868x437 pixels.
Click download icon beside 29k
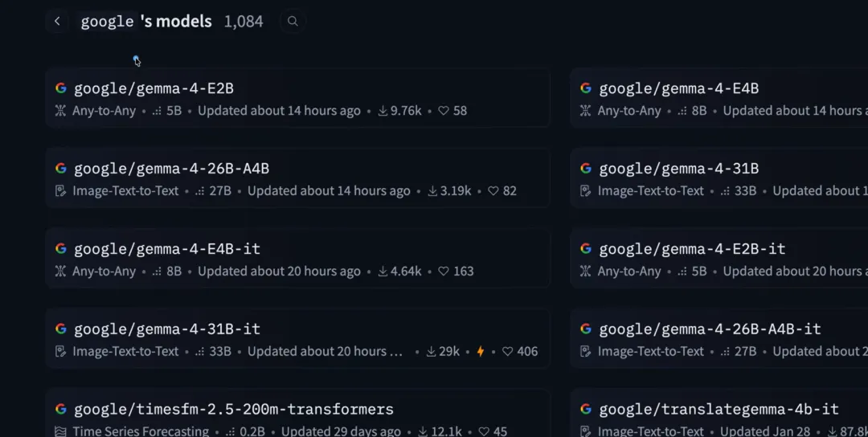[432, 351]
